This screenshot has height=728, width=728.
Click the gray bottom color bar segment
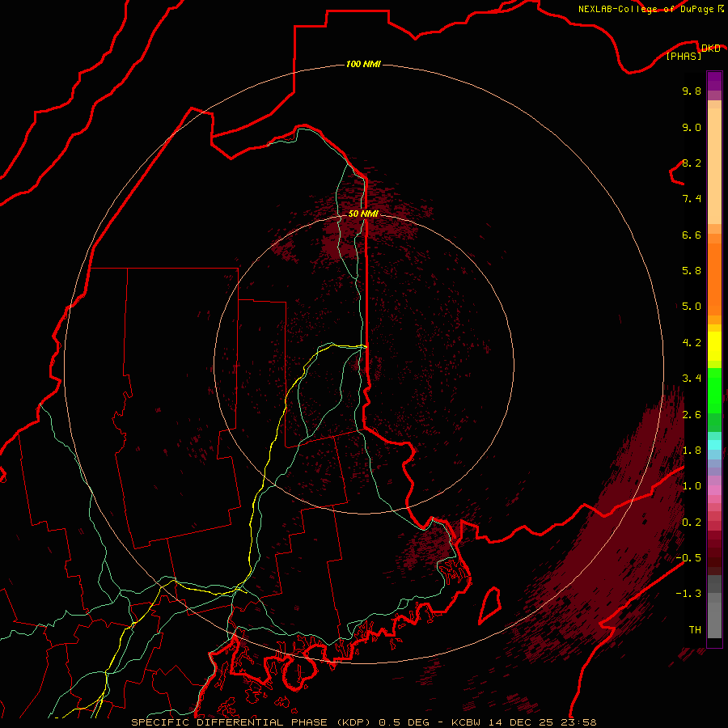[x=714, y=620]
